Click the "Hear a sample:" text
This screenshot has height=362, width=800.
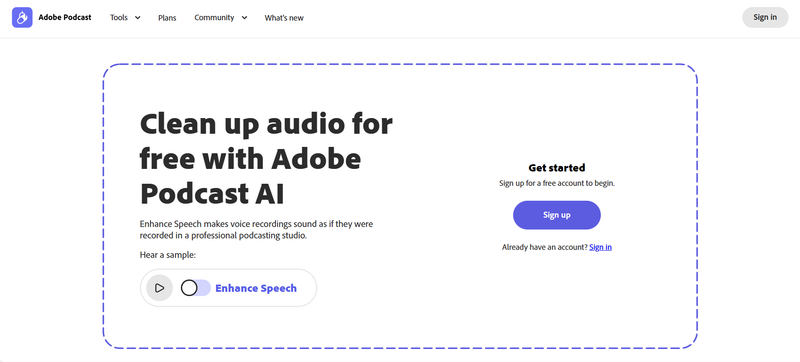(168, 255)
